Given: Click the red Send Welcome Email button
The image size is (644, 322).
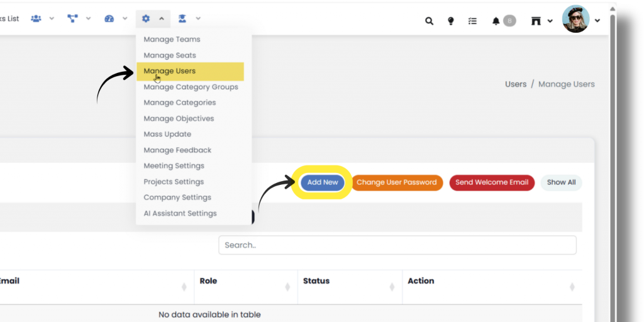Looking at the screenshot, I should click(x=492, y=182).
